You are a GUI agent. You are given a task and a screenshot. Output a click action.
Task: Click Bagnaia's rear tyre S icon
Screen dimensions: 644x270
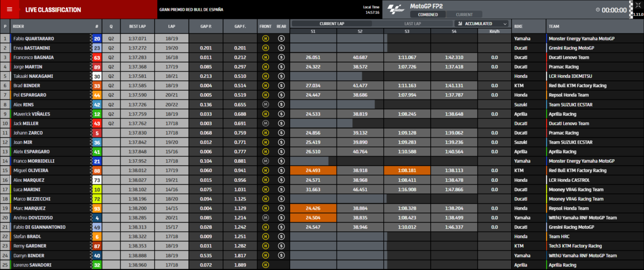(x=281, y=57)
